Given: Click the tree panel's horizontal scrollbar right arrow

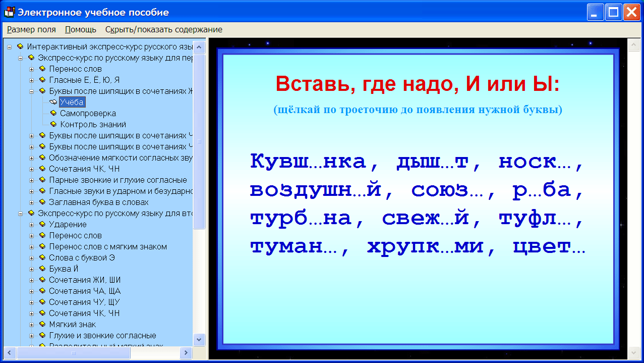Looking at the screenshot, I should [x=186, y=353].
